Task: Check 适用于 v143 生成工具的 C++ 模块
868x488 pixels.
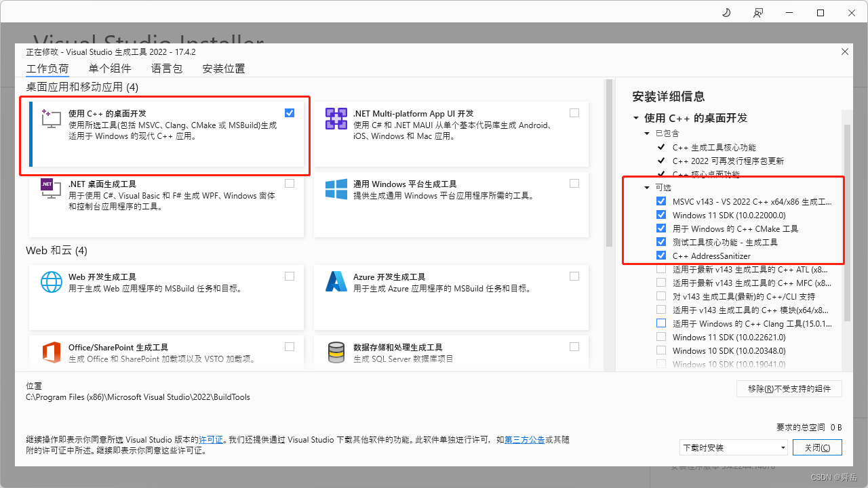Action: click(x=661, y=310)
